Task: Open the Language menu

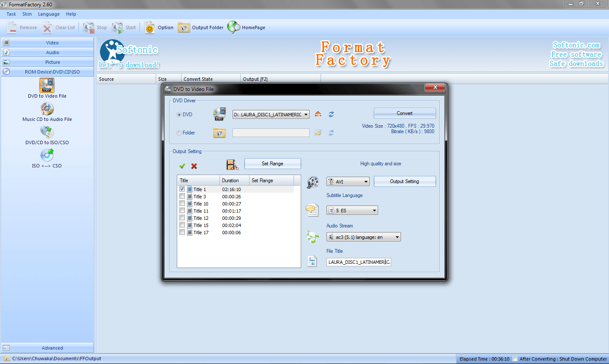Action: (x=49, y=14)
